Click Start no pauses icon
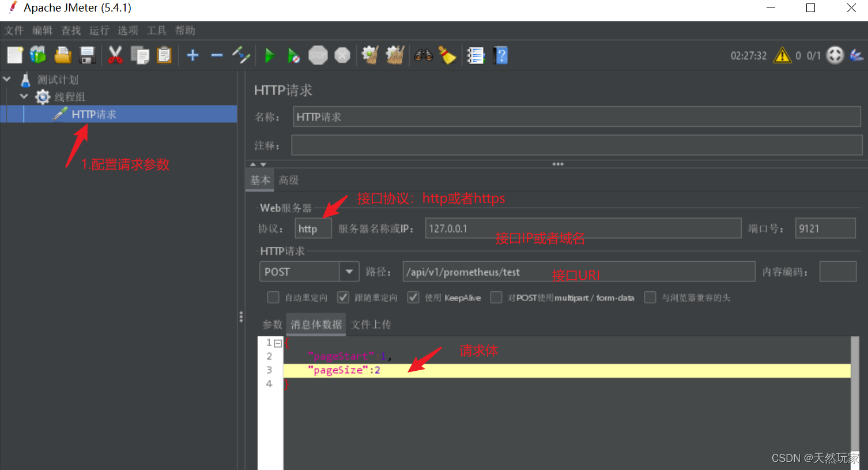Viewport: 868px width, 470px height. 293,55
